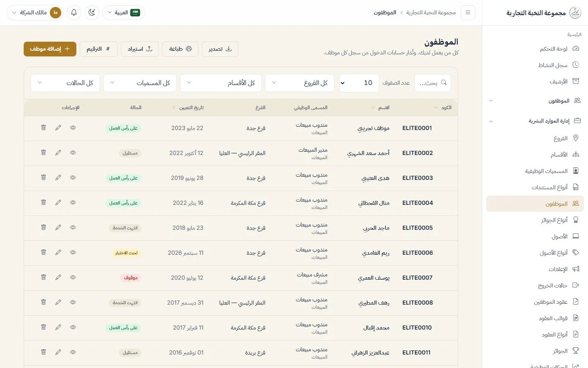588x368 pixels.
Task: Open the مالك الشركة user menu
Action: pos(35,13)
